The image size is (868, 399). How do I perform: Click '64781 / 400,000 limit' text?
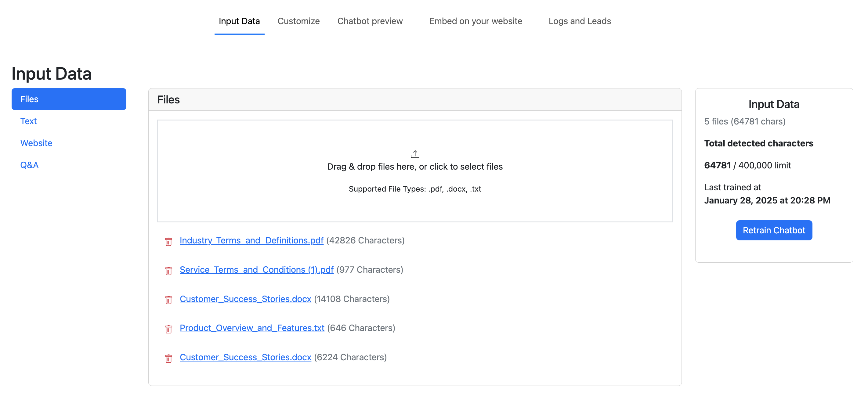pyautogui.click(x=747, y=165)
